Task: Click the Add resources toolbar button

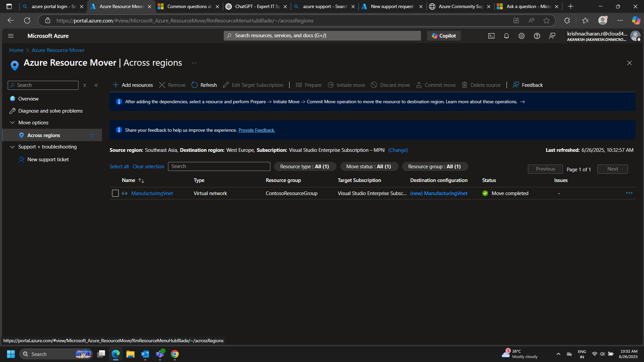Action: click(133, 85)
